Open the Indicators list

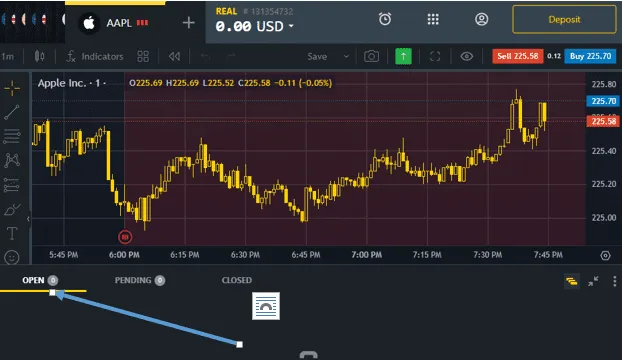(95, 56)
